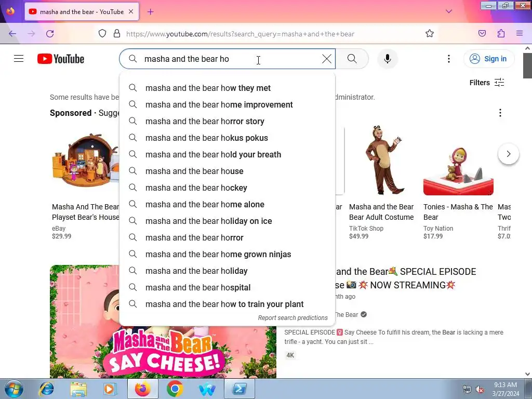Open 'Masha and the Bear Bear Adult Costume' title
Image resolution: width=532 pixels, height=399 pixels.
381,212
